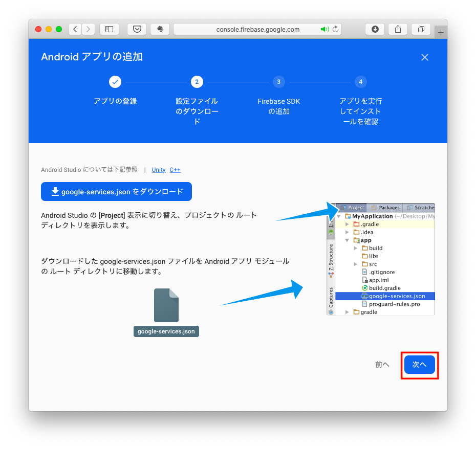476x449 pixels.
Task: Click the Android Studio project tree screenshot
Action: pyautogui.click(x=381, y=259)
